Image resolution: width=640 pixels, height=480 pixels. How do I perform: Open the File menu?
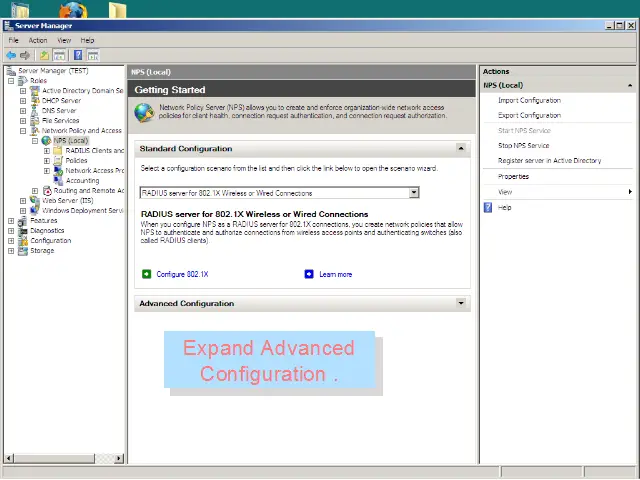13,40
